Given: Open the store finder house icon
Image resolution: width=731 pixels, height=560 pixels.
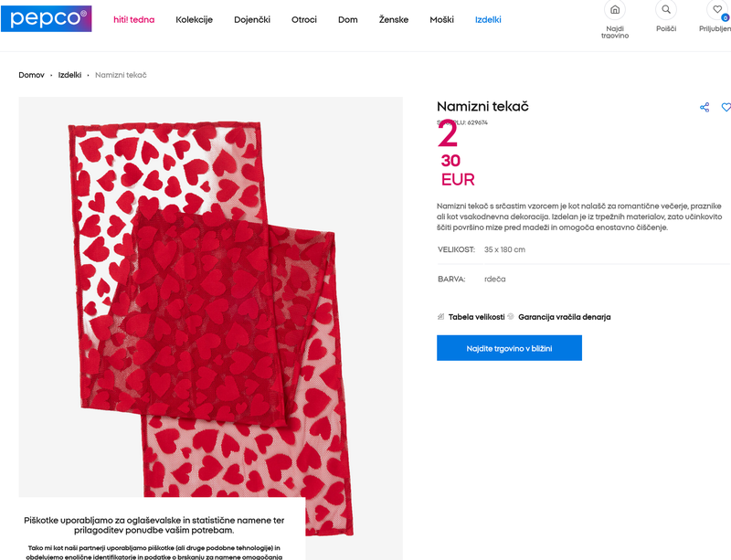Looking at the screenshot, I should pyautogui.click(x=615, y=10).
